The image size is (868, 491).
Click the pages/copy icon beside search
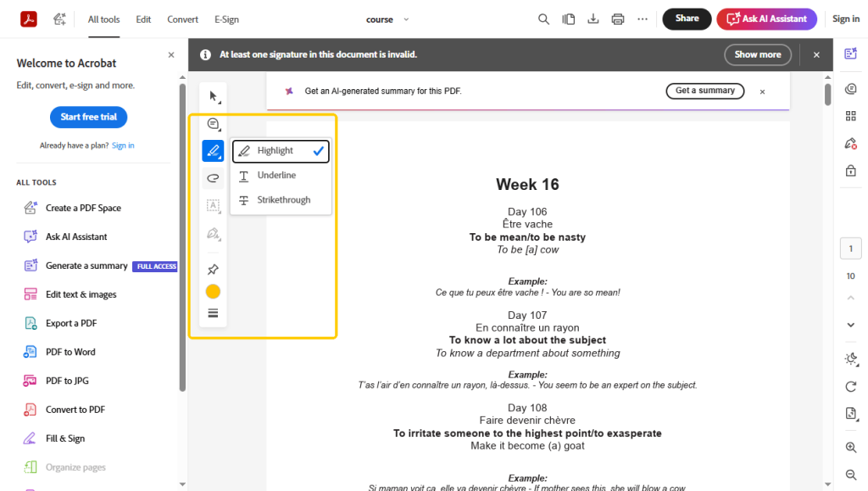(569, 20)
